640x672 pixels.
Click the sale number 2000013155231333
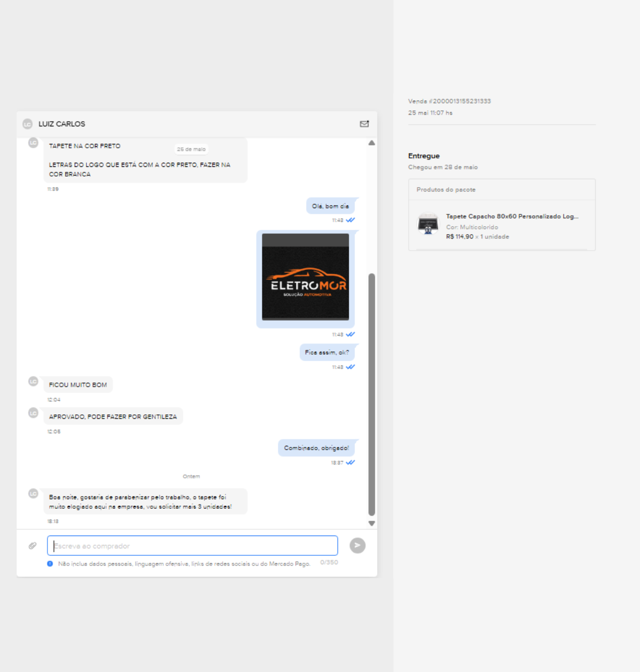click(462, 101)
